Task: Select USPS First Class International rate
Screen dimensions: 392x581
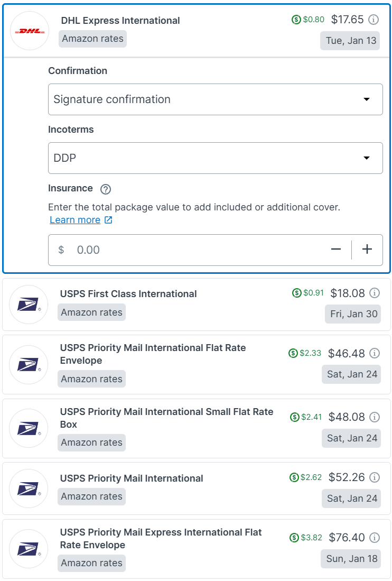Action: pos(128,294)
